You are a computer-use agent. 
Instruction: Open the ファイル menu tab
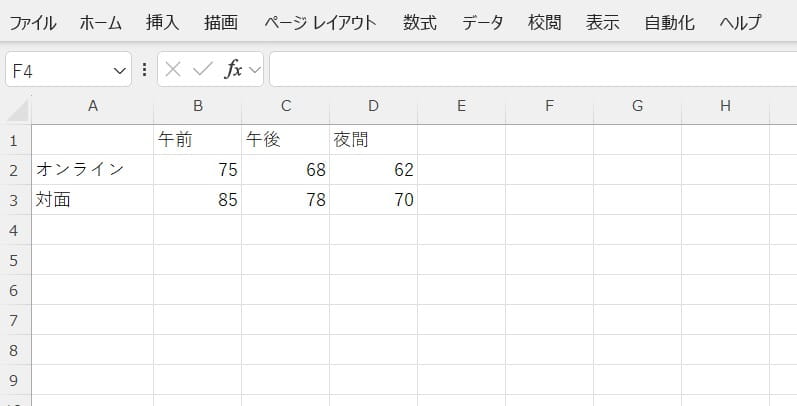point(33,22)
